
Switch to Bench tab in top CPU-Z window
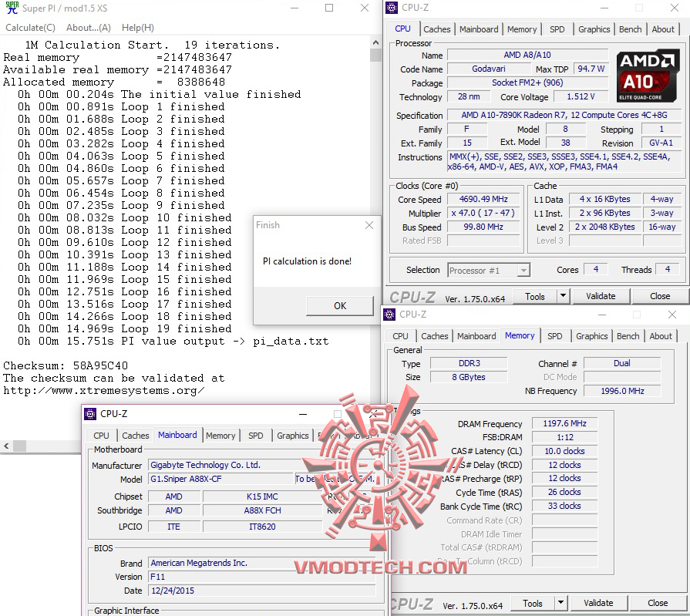point(630,29)
